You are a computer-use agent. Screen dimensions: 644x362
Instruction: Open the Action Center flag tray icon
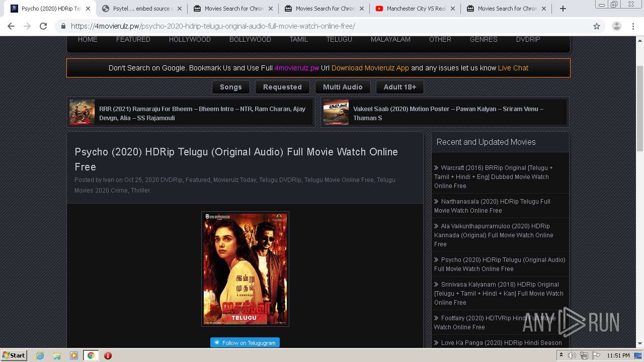click(596, 355)
